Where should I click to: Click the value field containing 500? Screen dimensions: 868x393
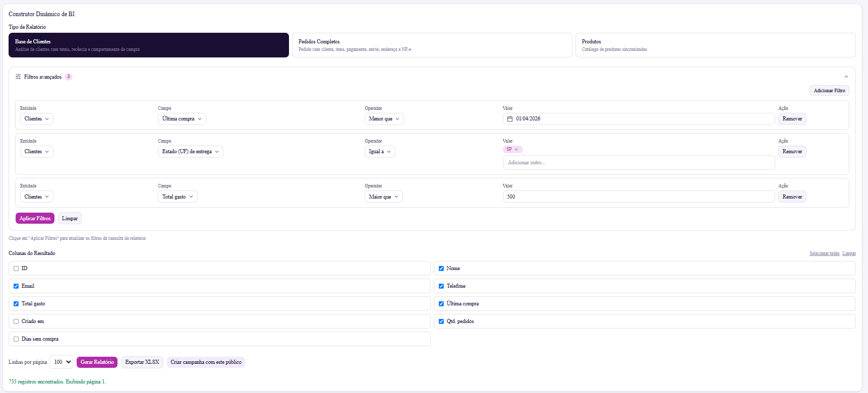(x=639, y=197)
